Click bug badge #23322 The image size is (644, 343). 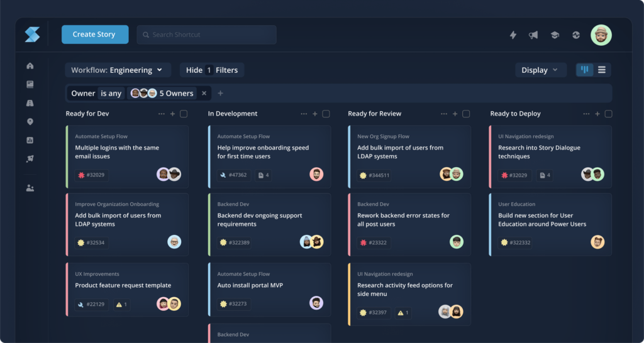coord(374,243)
